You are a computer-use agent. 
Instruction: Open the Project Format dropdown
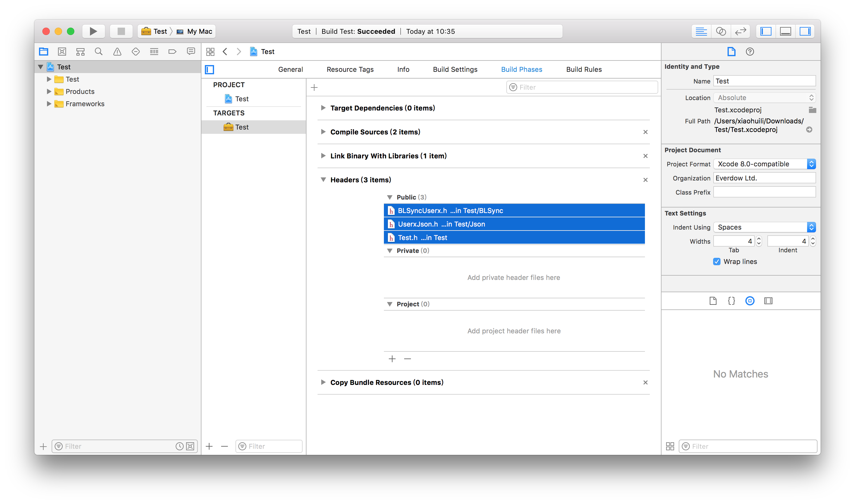point(764,164)
